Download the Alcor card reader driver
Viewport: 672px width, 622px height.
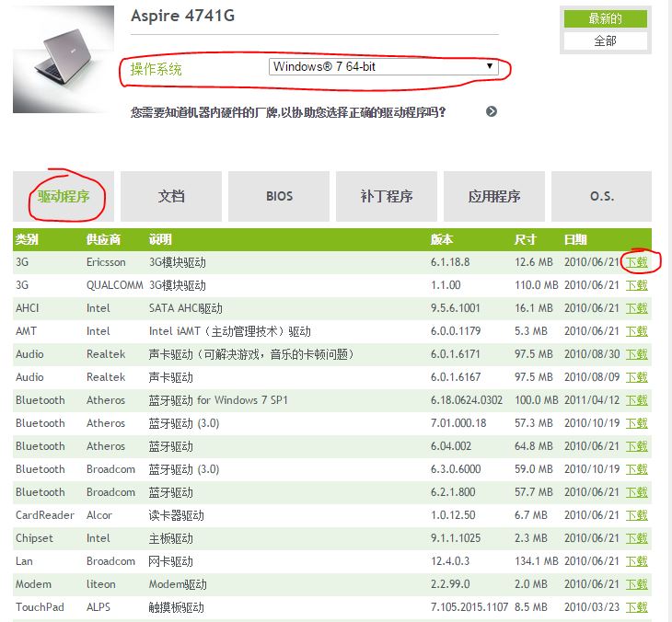coord(637,515)
